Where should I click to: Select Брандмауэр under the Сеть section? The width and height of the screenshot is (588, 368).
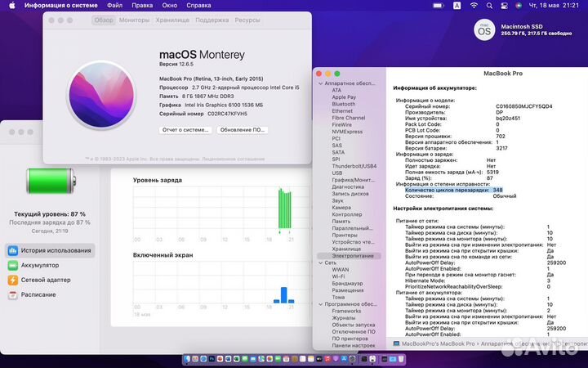click(x=348, y=284)
